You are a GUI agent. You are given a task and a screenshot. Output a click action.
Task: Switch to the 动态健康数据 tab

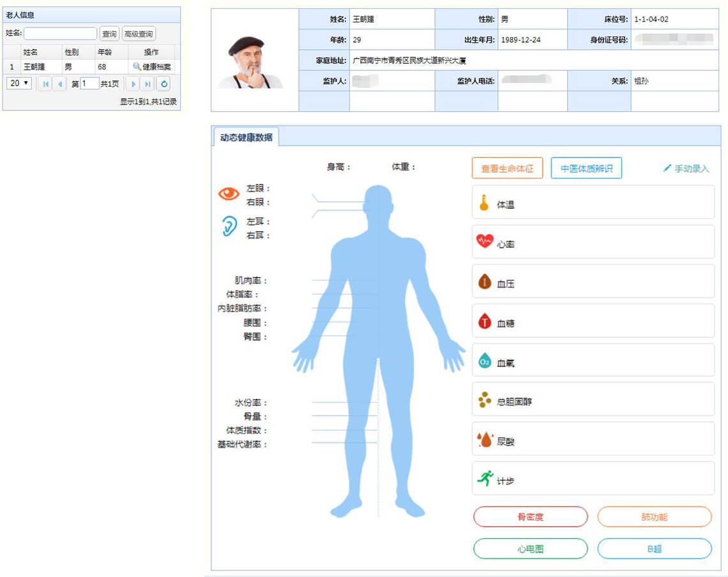[246, 137]
